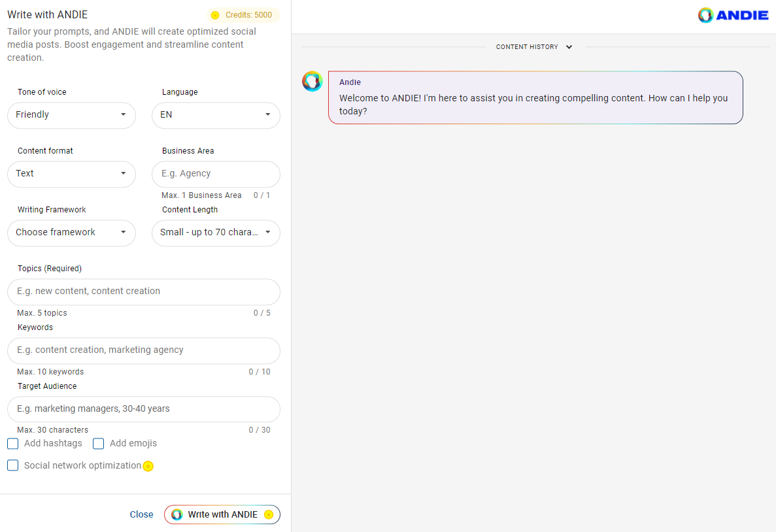Click the 'Tone of voice' label

pyautogui.click(x=42, y=92)
